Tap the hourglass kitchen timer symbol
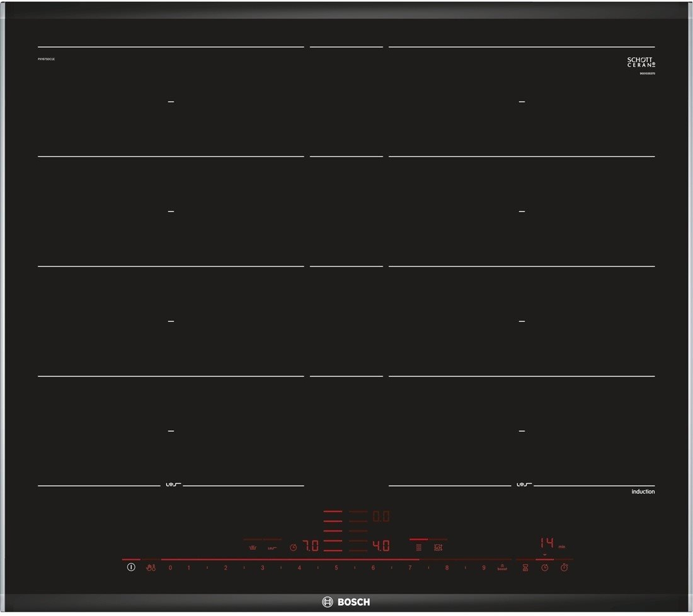This screenshot has height=616, width=693. (x=525, y=568)
